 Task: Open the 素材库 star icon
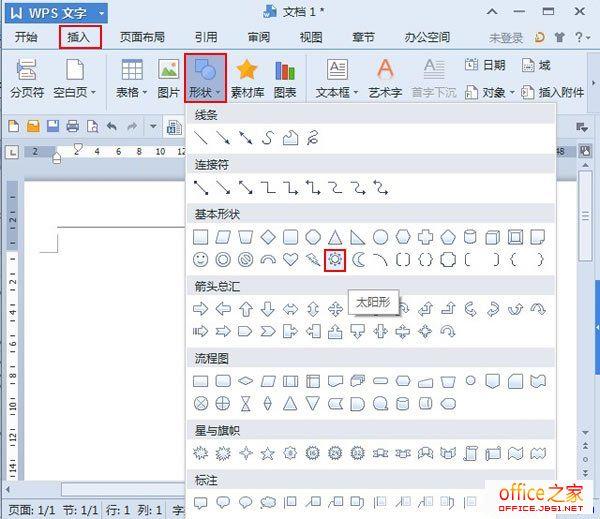(x=247, y=78)
